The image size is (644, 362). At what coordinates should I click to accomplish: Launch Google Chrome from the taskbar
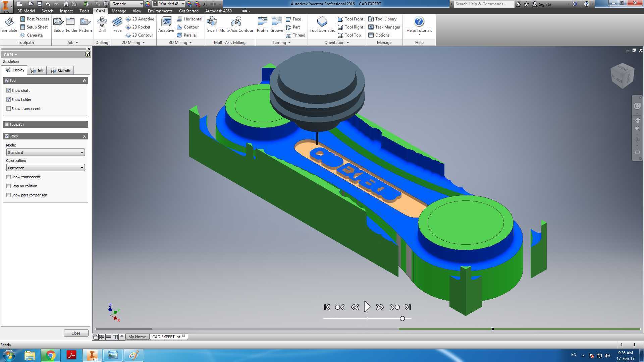pyautogui.click(x=50, y=355)
